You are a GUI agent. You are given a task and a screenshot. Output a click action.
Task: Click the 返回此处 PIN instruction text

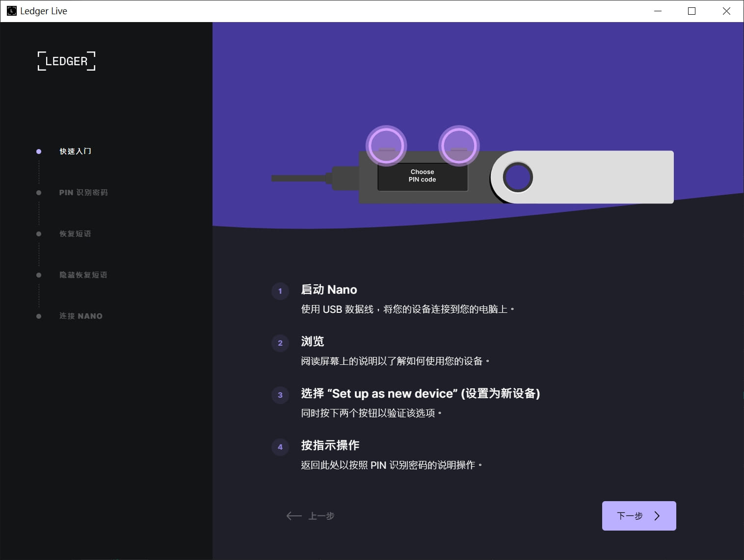point(392,465)
